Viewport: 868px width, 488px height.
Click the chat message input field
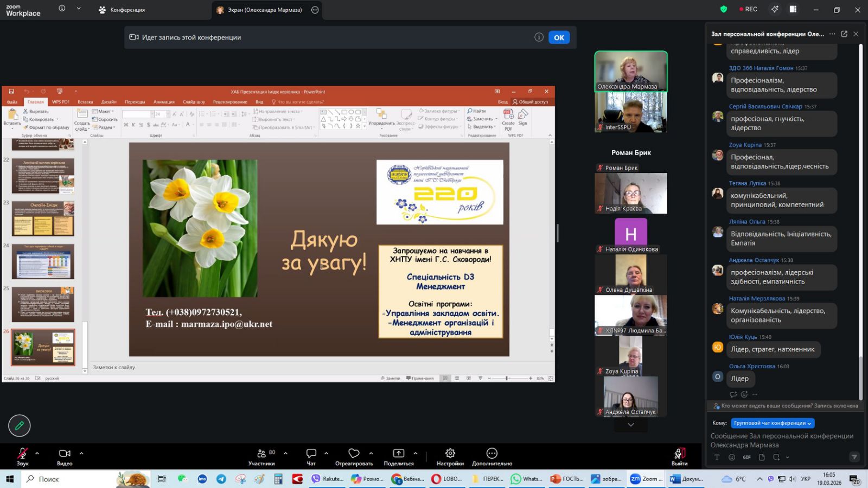pyautogui.click(x=781, y=440)
